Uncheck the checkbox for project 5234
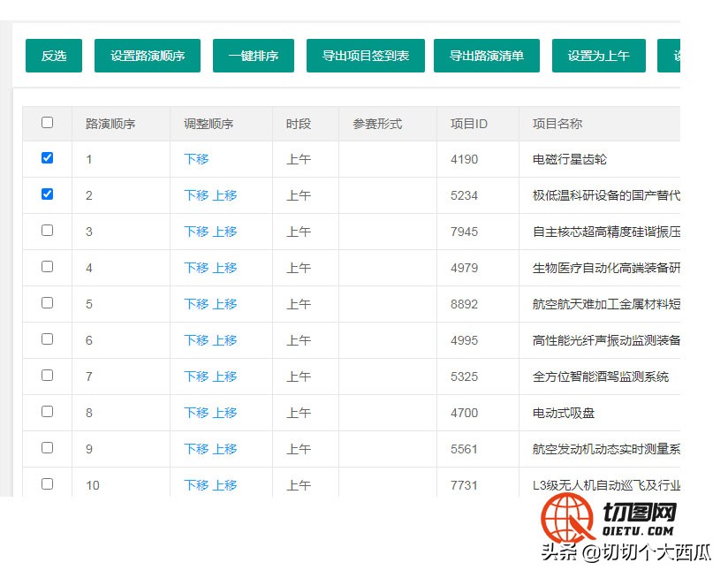 (47, 195)
